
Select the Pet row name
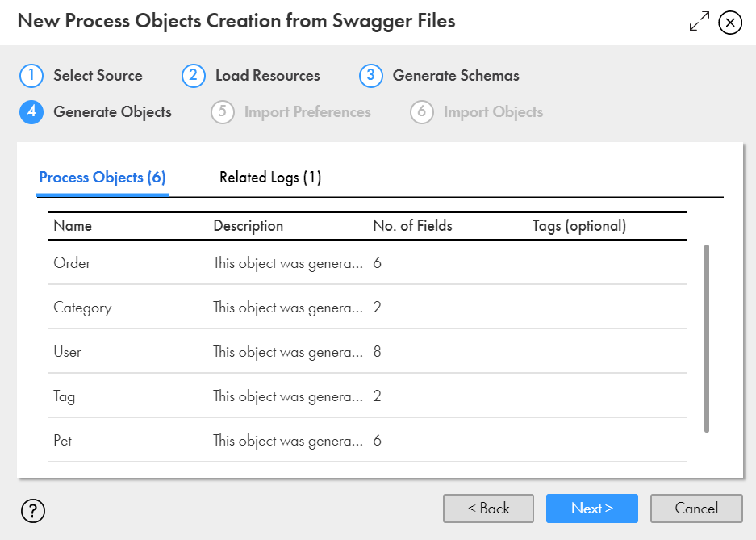click(x=63, y=440)
